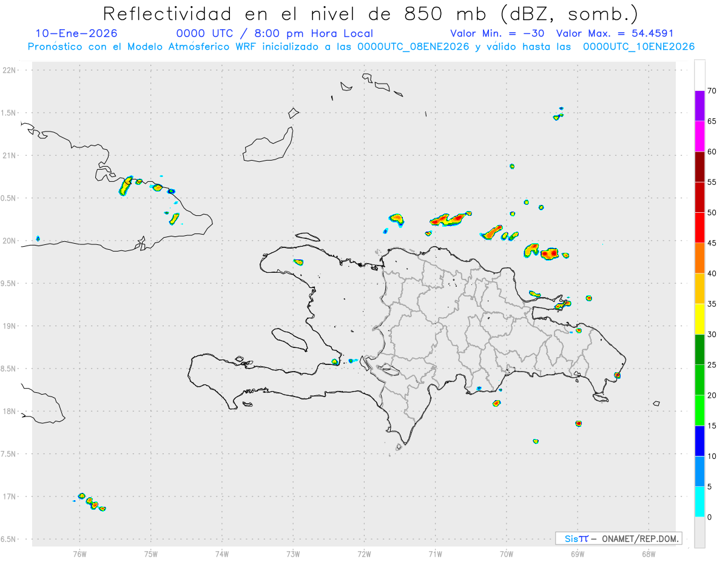This screenshot has height=562, width=728.
Task: Click the latitude axis label '17N'
Action: point(10,497)
